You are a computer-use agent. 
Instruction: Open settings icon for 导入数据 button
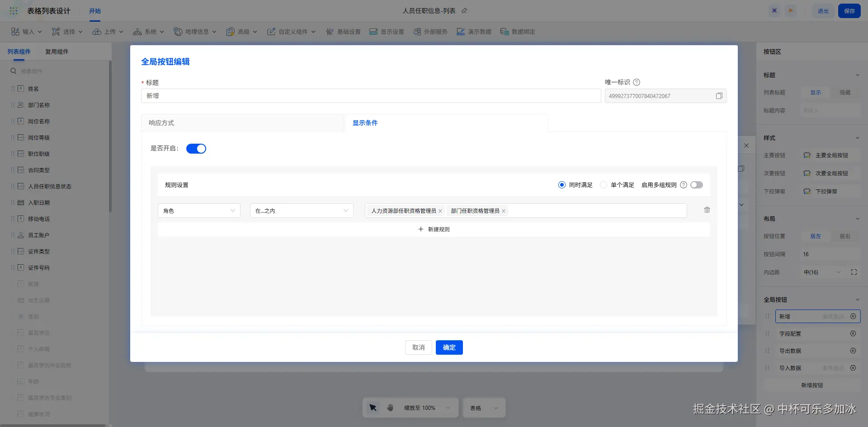853,368
